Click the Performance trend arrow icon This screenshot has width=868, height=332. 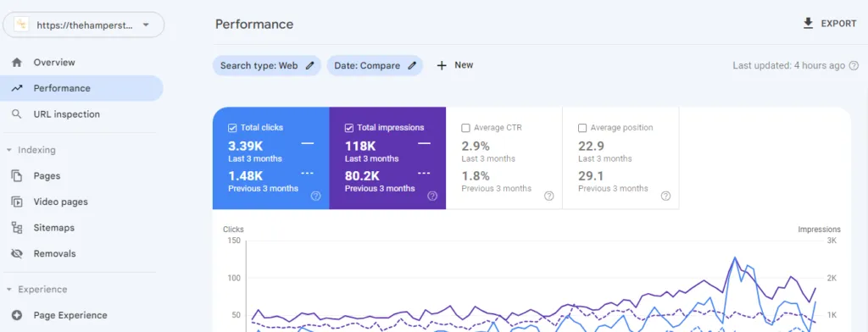[17, 89]
